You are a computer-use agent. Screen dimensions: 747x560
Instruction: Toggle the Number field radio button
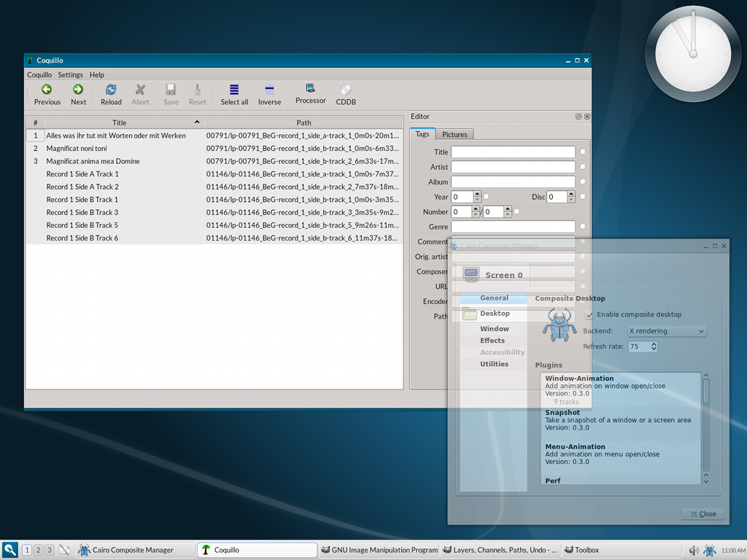pyautogui.click(x=516, y=211)
